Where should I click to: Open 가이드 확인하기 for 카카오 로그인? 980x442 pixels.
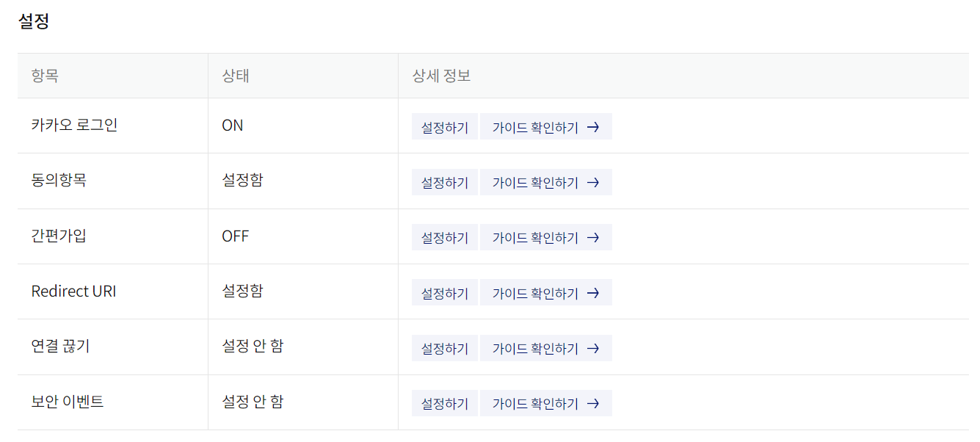(536, 127)
